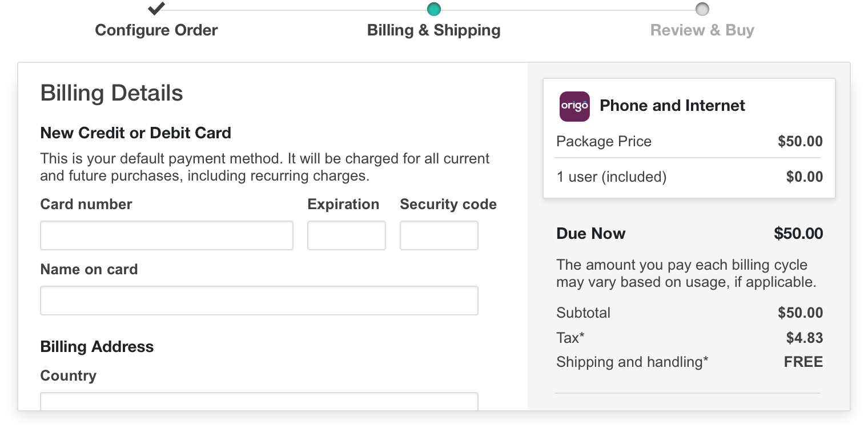Click the Subtotal line item
This screenshot has height=440, width=868.
(x=689, y=313)
